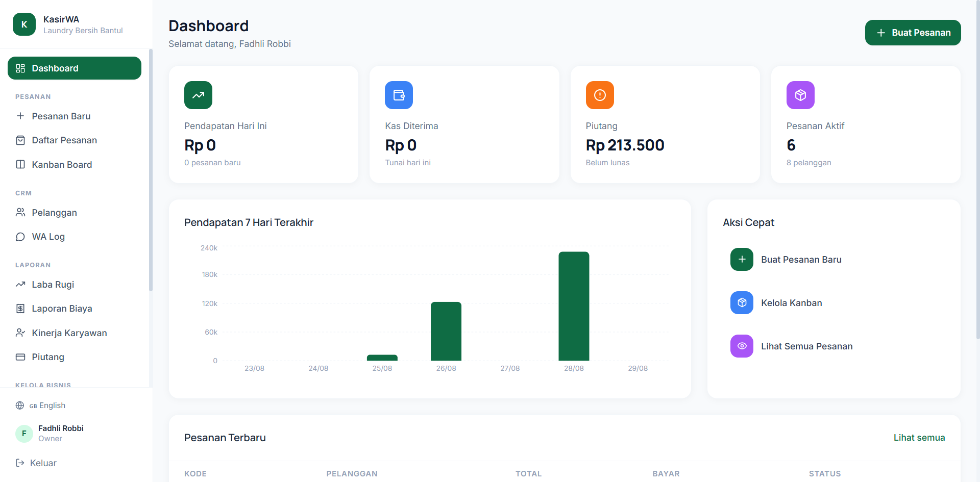Click the PELANGGAN column header

(x=352, y=474)
